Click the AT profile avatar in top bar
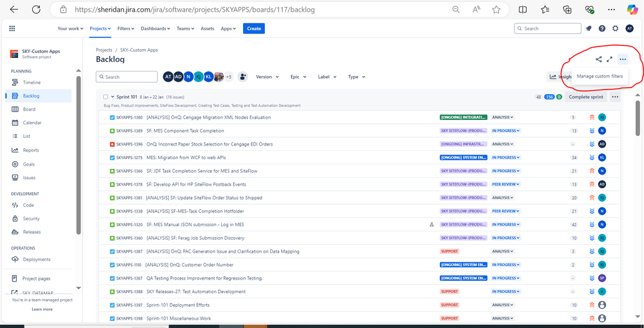The width and height of the screenshot is (644, 328). pos(629,28)
